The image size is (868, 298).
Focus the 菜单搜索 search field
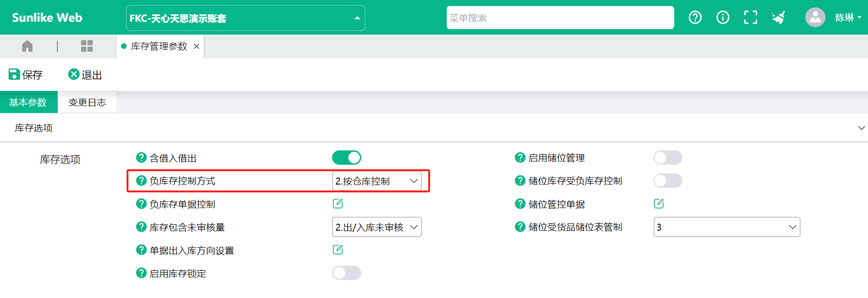tap(560, 18)
